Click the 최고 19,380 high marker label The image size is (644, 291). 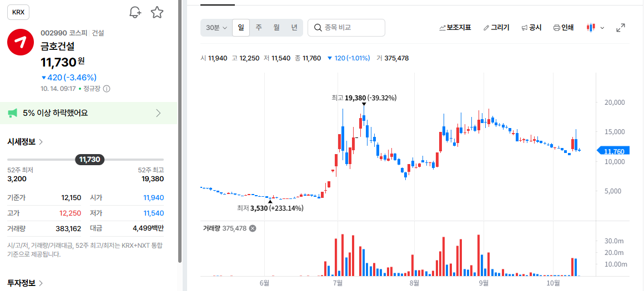pos(364,98)
